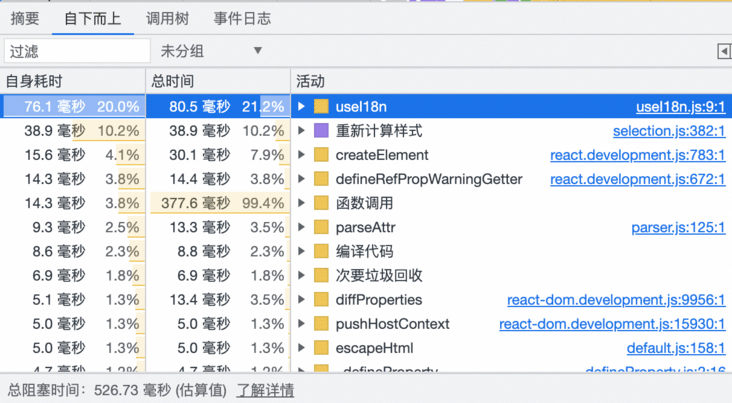732x403 pixels.
Task: Expand the escapeHtml activity row
Action: tap(302, 348)
